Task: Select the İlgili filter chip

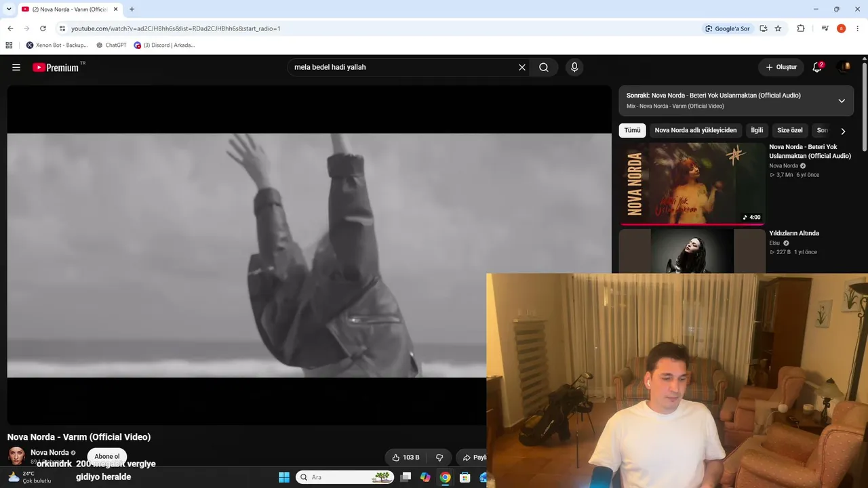Action: pos(757,130)
